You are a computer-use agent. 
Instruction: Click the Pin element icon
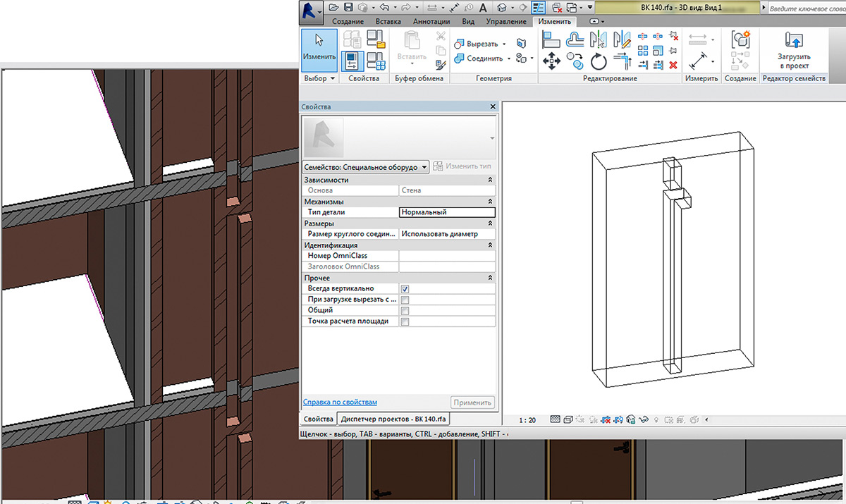pyautogui.click(x=673, y=50)
